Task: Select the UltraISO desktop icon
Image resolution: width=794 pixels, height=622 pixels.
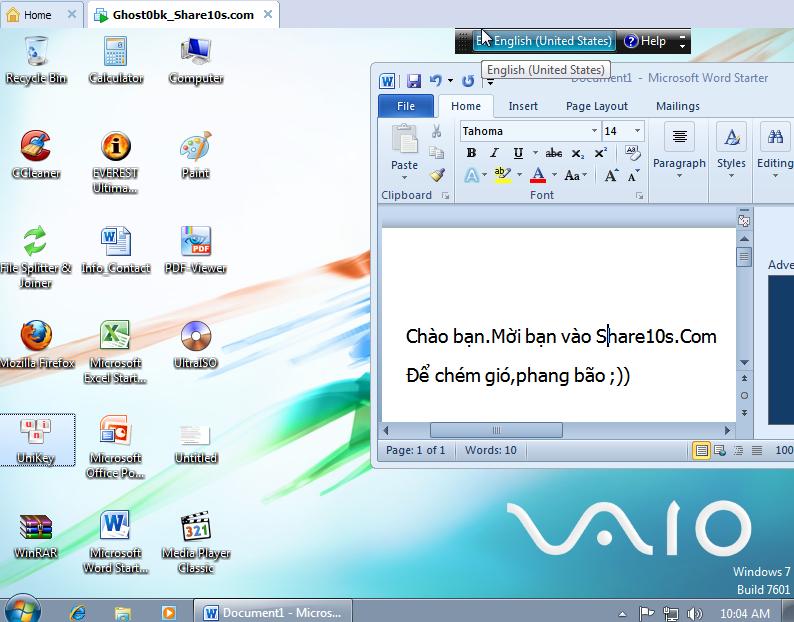Action: pyautogui.click(x=195, y=344)
